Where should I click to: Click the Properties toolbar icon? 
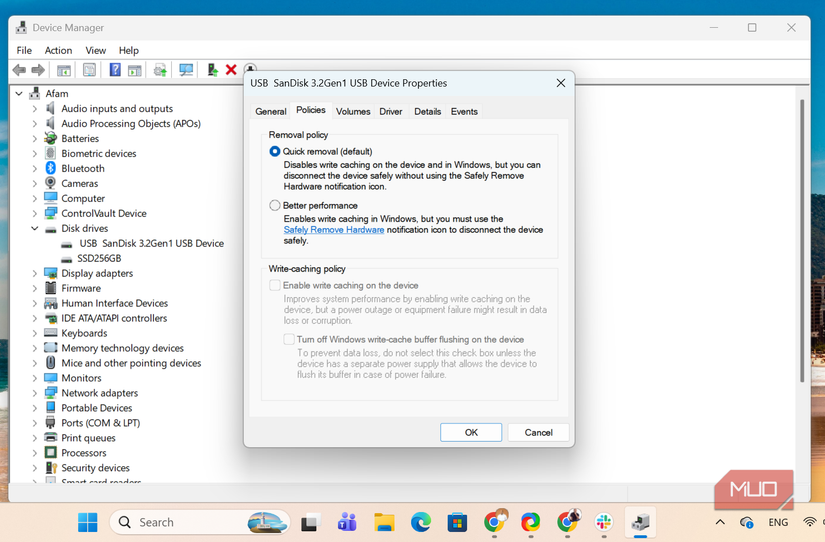pos(89,70)
